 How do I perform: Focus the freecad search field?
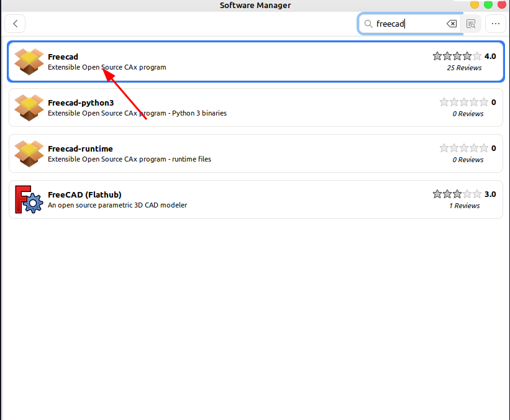410,24
